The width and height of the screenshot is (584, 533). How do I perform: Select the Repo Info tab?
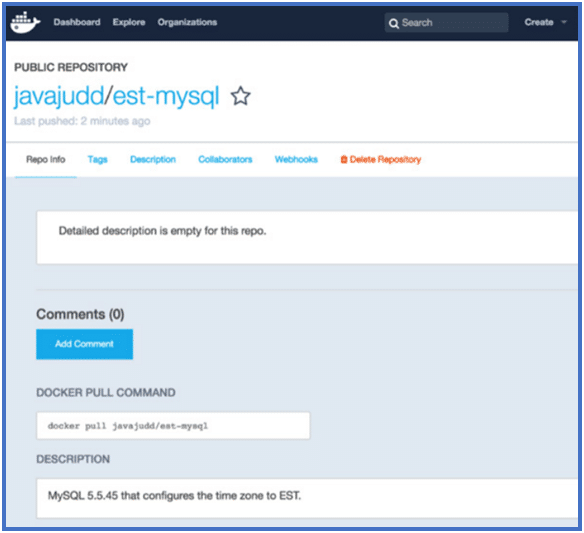click(45, 159)
